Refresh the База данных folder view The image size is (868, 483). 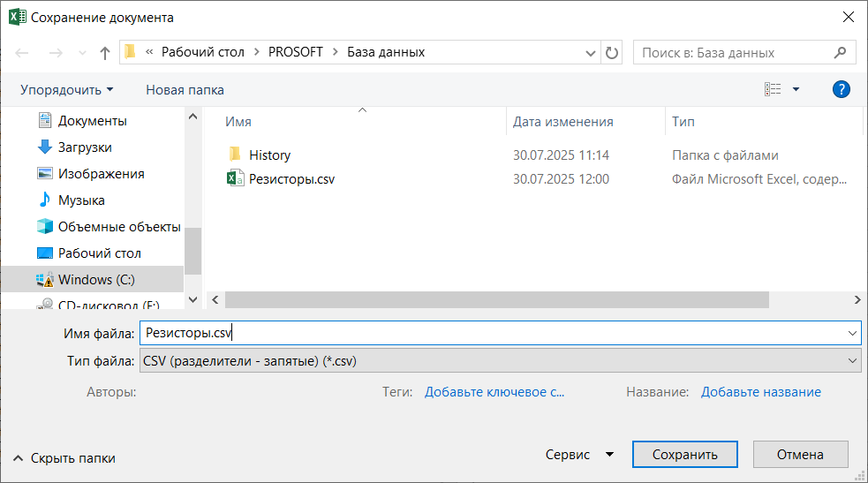click(612, 53)
